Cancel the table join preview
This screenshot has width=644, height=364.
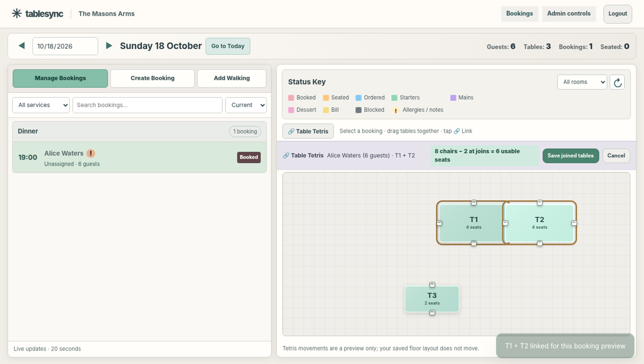(x=616, y=156)
